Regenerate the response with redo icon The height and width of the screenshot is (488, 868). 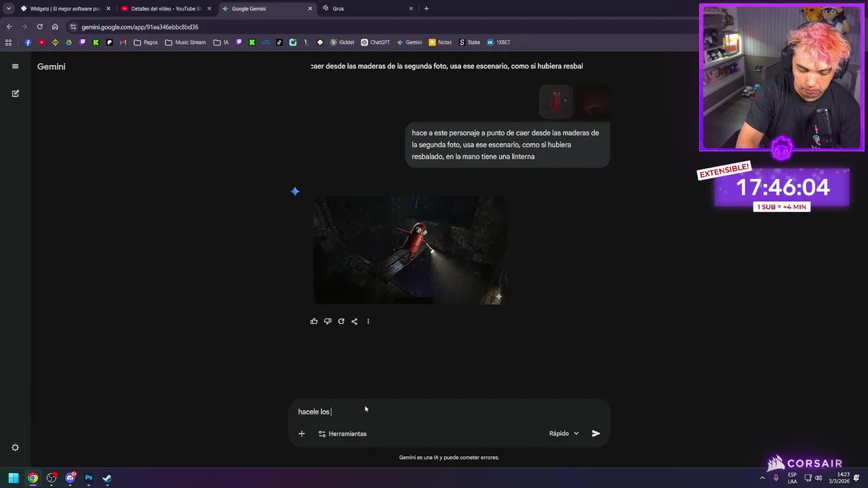pyautogui.click(x=341, y=321)
